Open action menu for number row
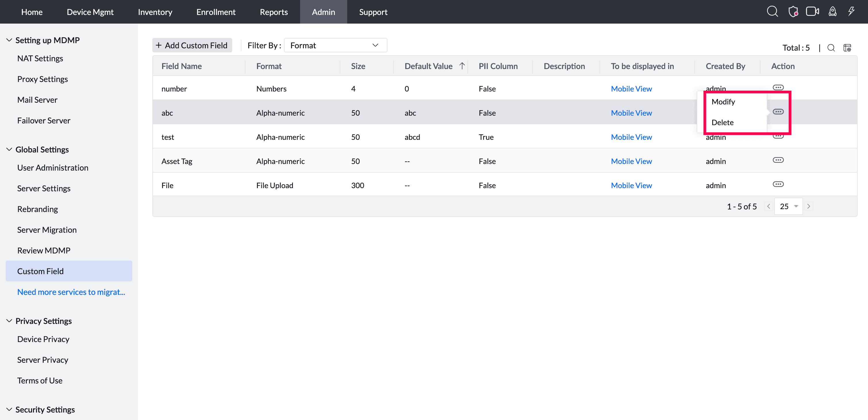Image resolution: width=868 pixels, height=420 pixels. coord(778,88)
